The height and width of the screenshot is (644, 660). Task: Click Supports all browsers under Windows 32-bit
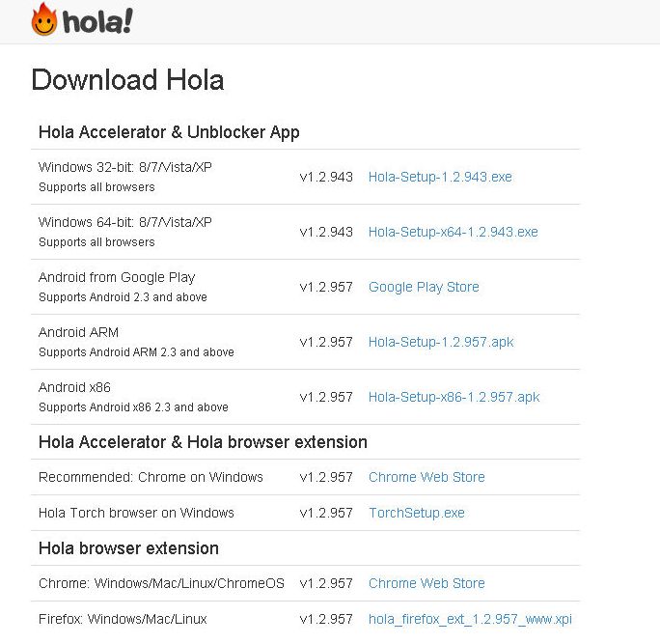pyautogui.click(x=96, y=187)
